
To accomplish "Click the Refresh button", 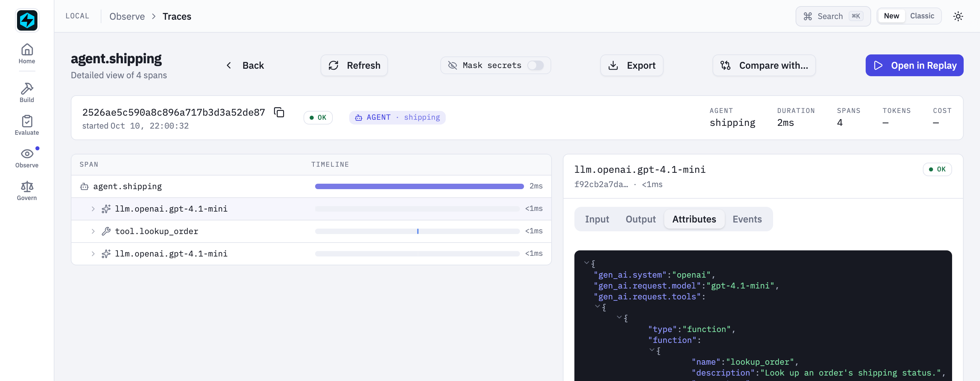I will (x=354, y=66).
